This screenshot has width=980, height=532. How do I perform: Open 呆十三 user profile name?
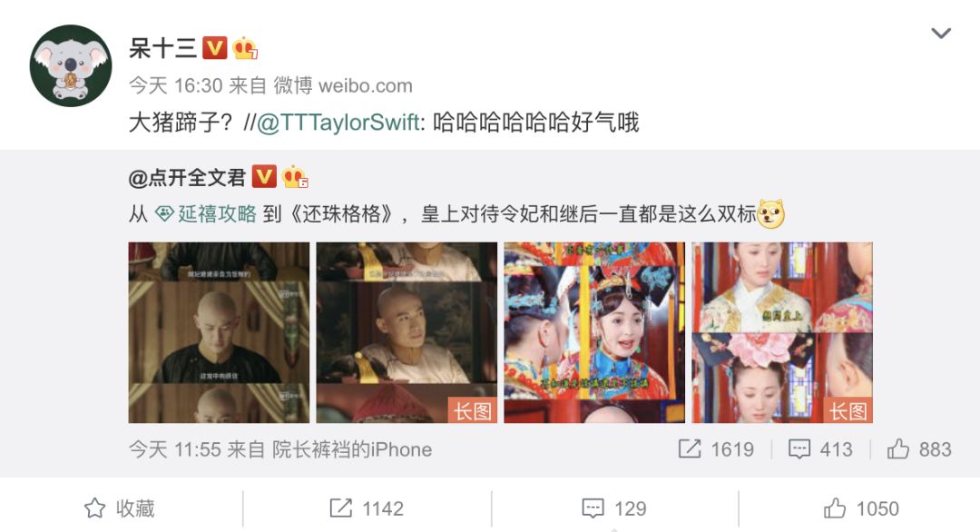click(162, 48)
